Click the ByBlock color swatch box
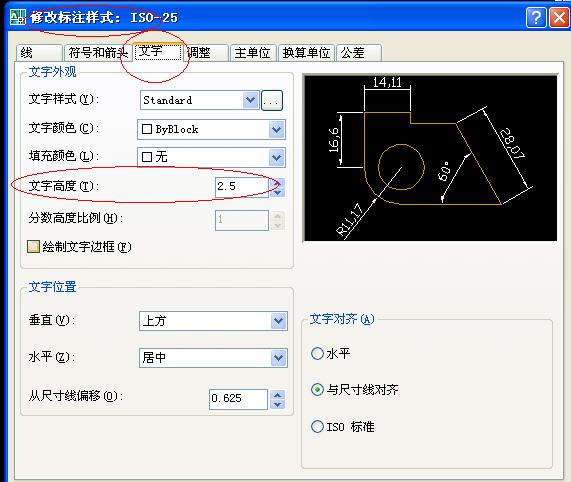 pyautogui.click(x=147, y=129)
